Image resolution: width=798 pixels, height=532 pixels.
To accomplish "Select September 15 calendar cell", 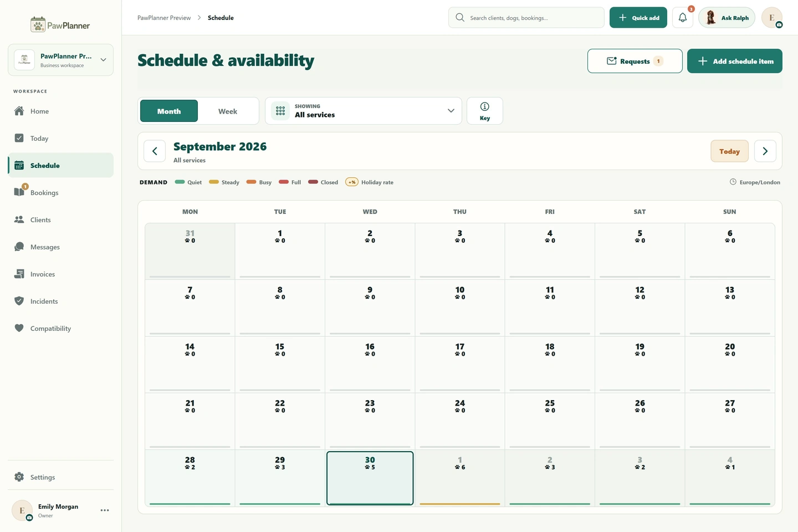I will pyautogui.click(x=280, y=364).
